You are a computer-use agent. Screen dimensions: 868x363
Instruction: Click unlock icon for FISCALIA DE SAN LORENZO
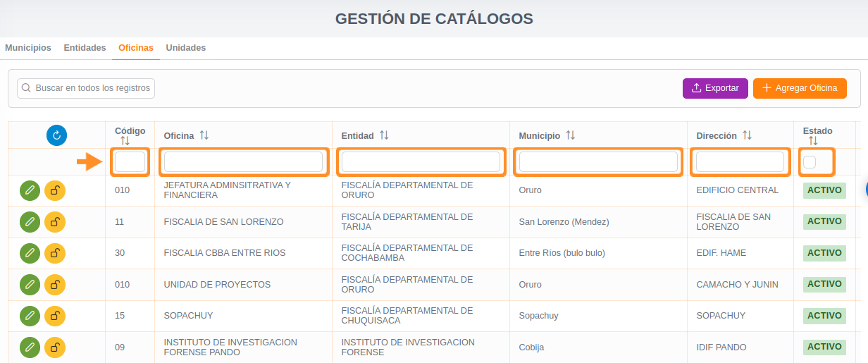point(55,221)
